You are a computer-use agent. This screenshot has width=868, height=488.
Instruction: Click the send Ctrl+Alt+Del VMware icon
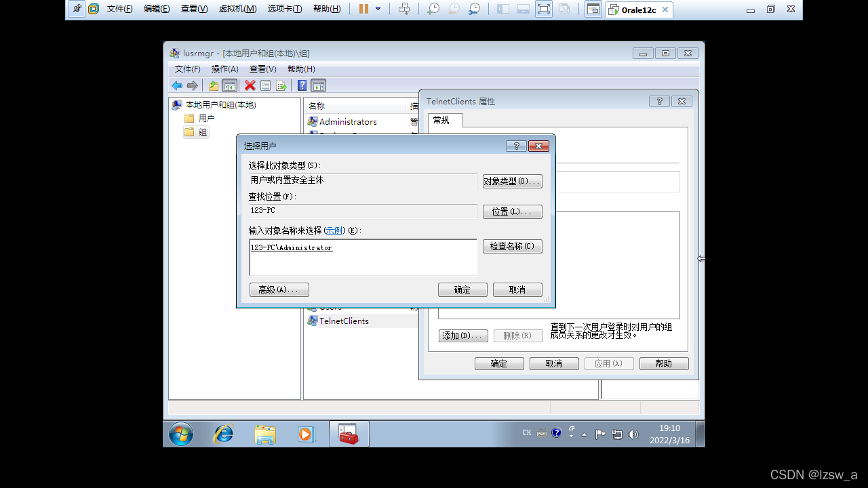click(404, 9)
